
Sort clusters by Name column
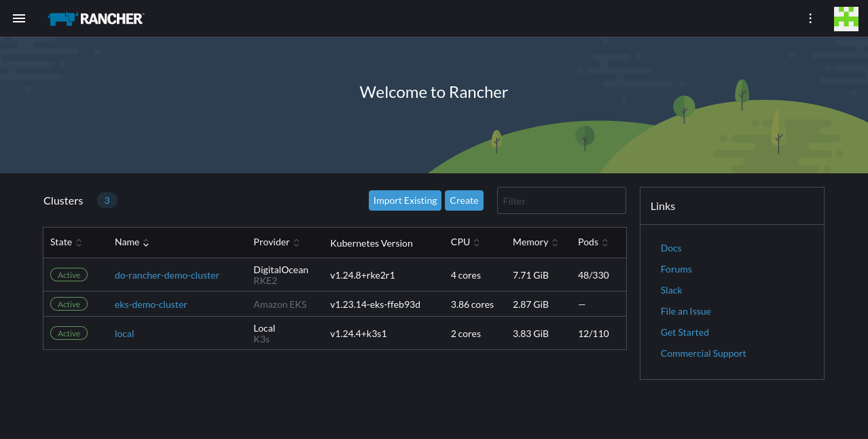132,243
